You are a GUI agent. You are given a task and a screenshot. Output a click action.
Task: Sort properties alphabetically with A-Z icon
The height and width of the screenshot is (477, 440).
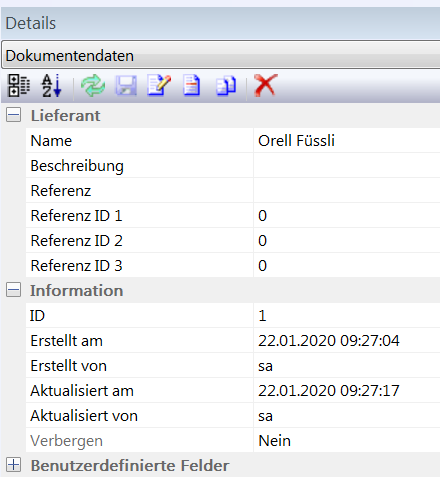(52, 85)
